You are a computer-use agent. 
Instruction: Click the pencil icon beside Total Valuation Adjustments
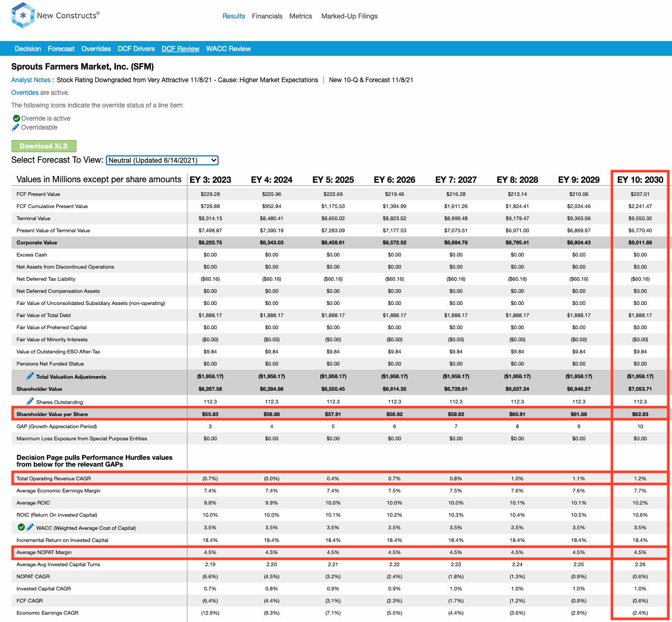31,376
